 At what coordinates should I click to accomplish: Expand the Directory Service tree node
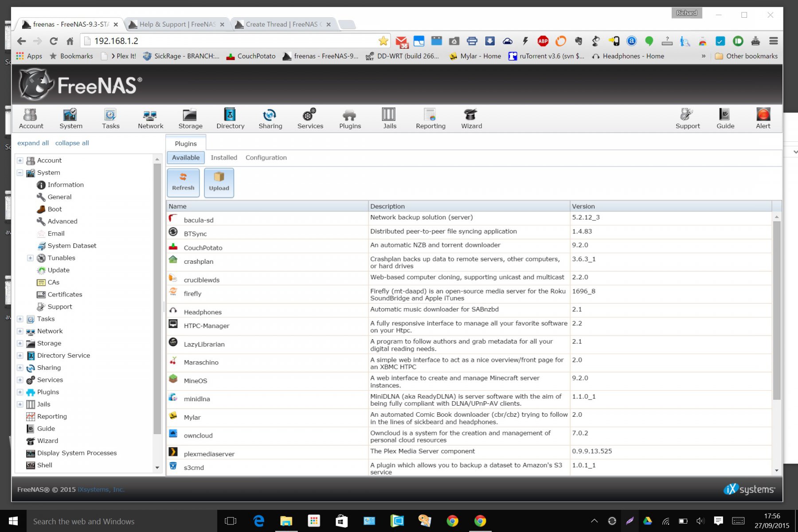click(x=20, y=356)
